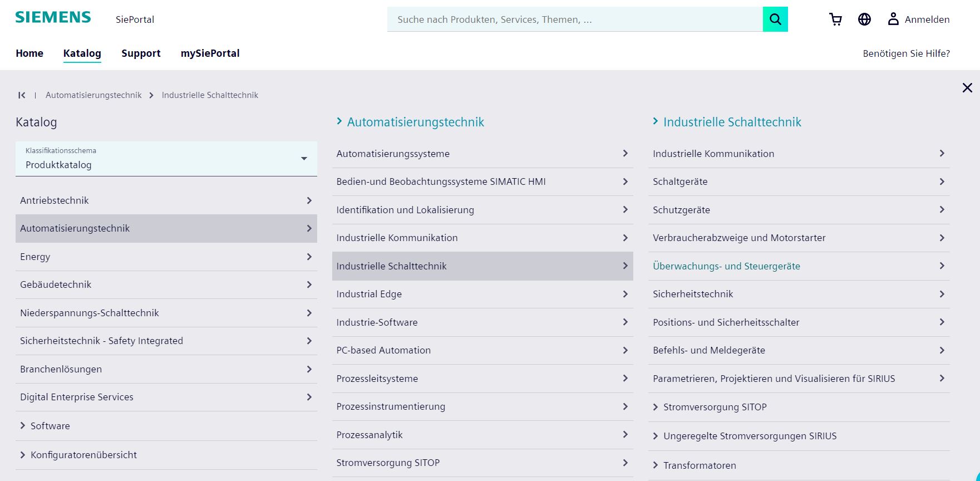
Task: Expand Transformatoren entry
Action: pos(799,465)
